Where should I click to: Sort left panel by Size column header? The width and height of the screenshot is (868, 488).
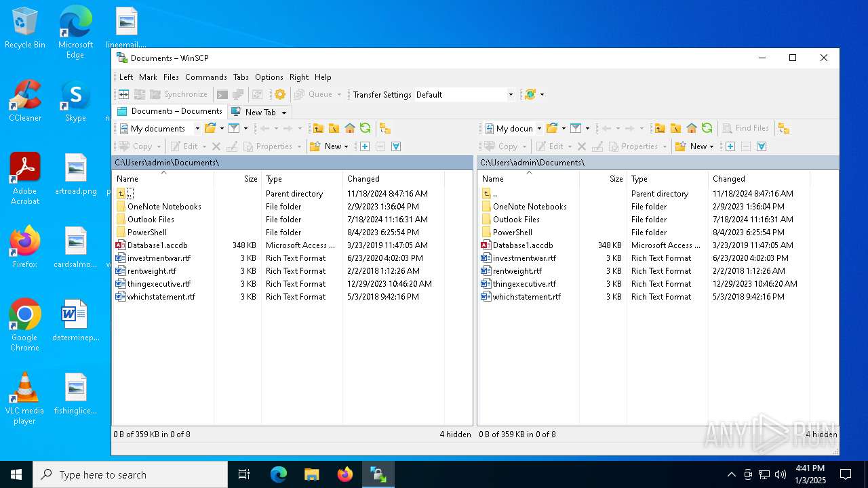[x=237, y=179]
